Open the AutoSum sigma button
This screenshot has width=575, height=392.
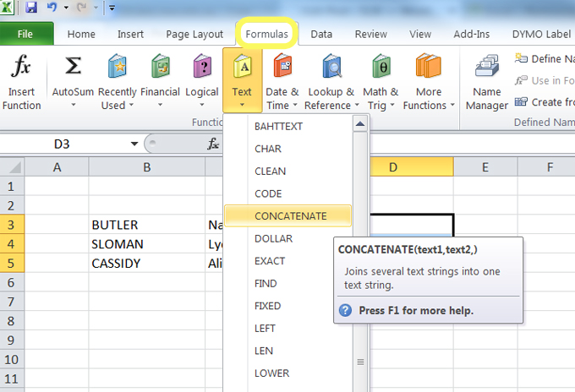[74, 67]
